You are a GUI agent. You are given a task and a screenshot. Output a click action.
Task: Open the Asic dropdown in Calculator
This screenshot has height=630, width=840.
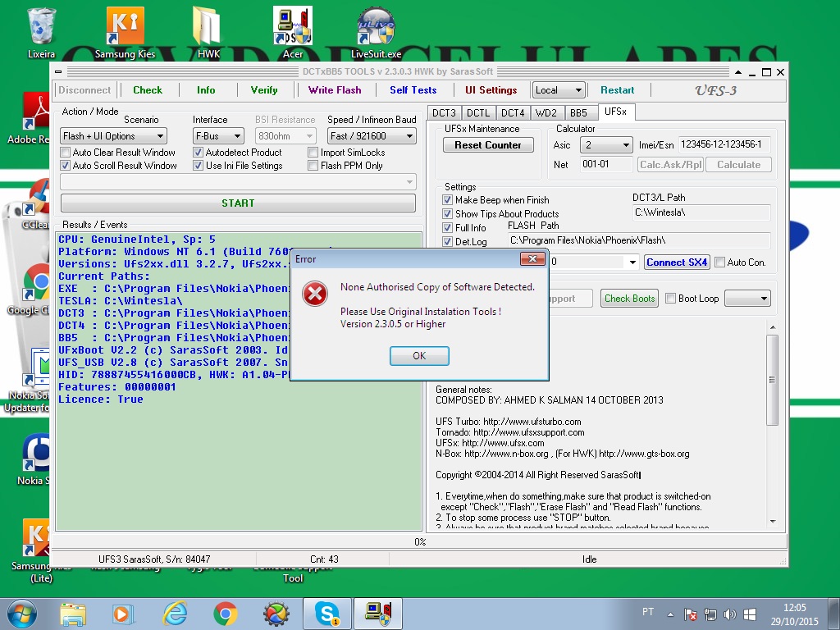606,144
